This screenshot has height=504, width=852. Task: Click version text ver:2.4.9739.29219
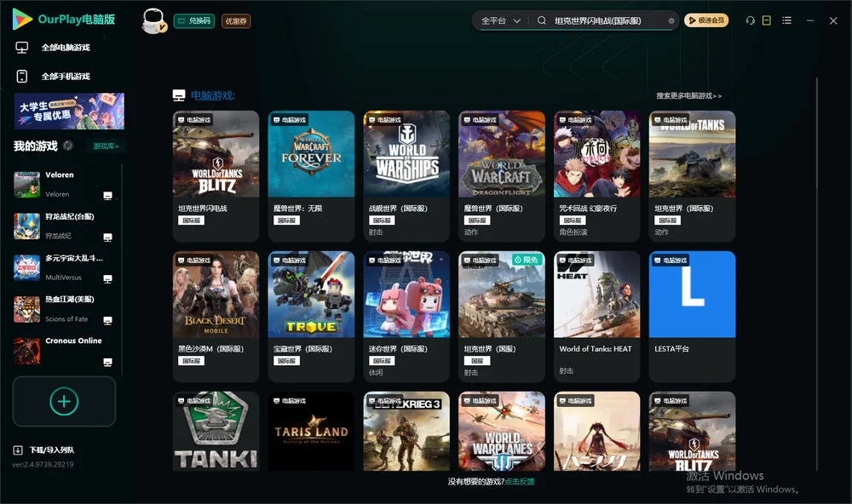tap(43, 464)
